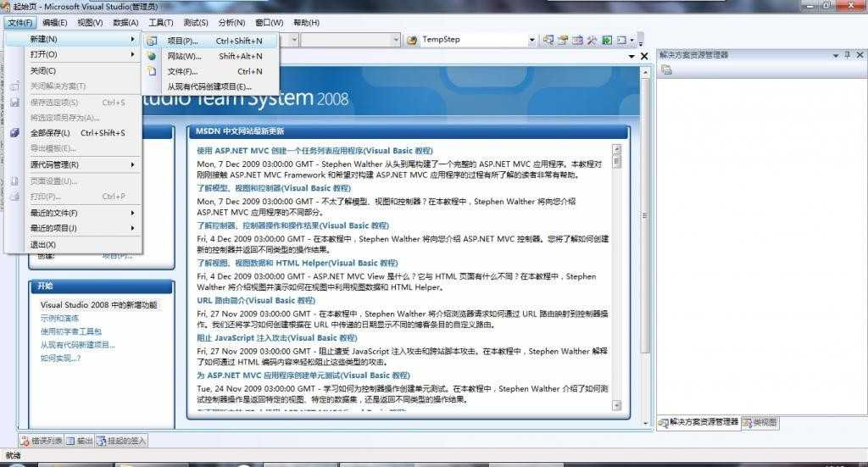This screenshot has width=868, height=467.
Task: Click the Start Page scroll-up arrow
Action: click(x=645, y=72)
